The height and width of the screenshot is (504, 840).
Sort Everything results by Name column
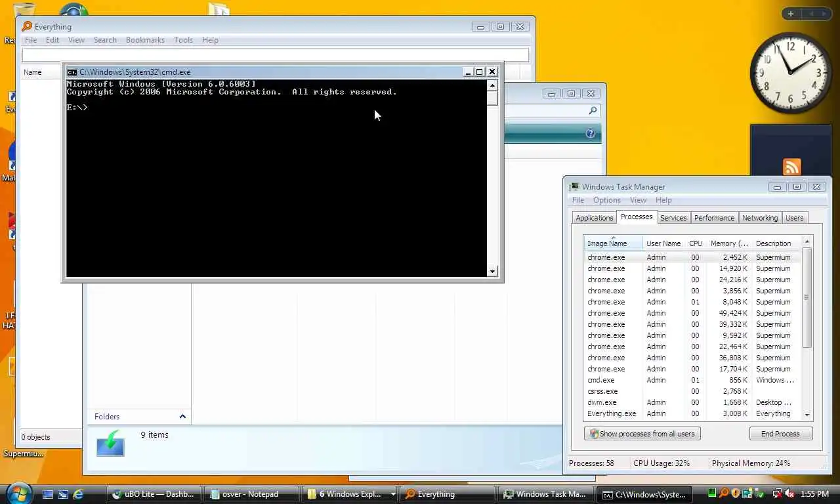[x=33, y=72]
